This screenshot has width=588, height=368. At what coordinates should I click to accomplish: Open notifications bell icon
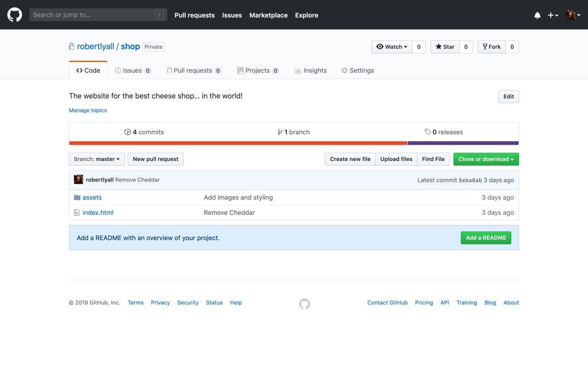(537, 15)
